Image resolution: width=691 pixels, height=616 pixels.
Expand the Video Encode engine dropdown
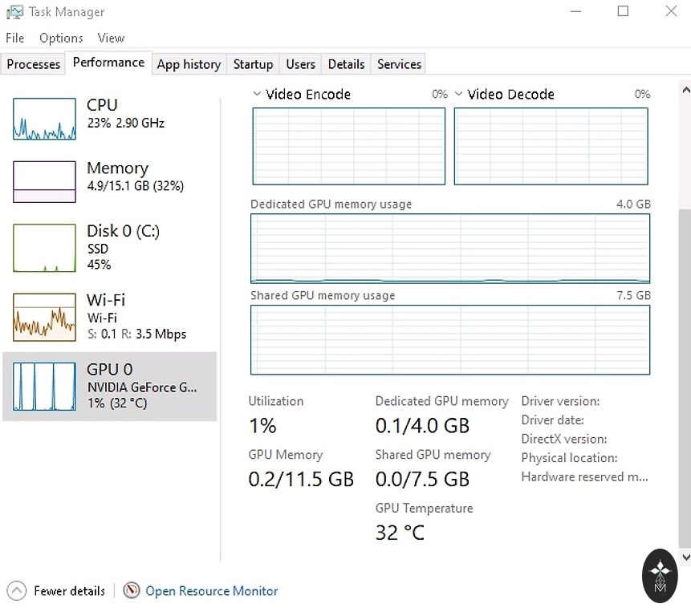click(257, 94)
